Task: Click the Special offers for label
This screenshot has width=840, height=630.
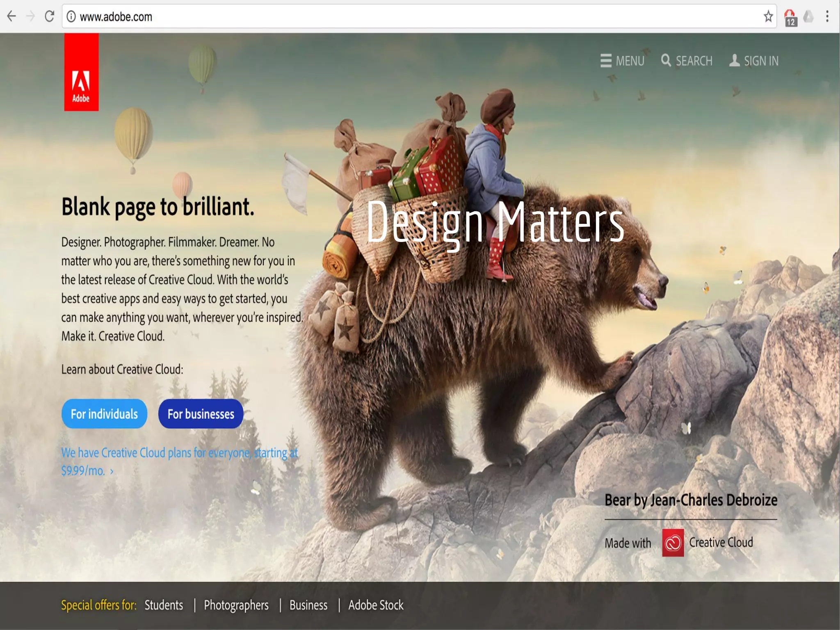Action: click(99, 605)
